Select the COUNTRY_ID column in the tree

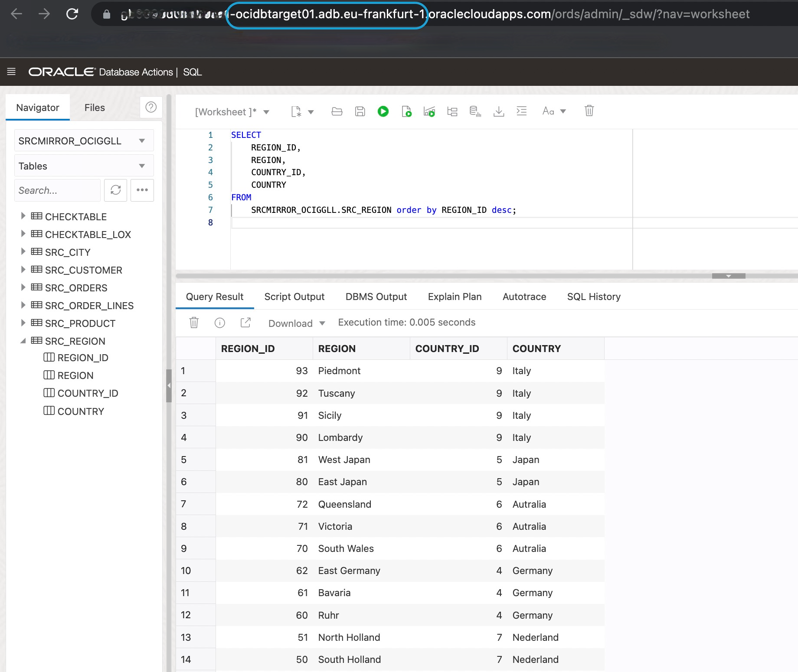pyautogui.click(x=88, y=393)
